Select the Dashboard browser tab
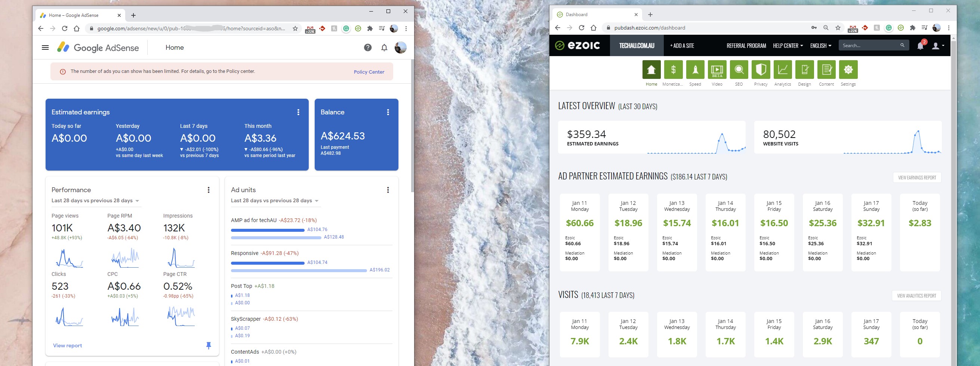 click(x=597, y=15)
